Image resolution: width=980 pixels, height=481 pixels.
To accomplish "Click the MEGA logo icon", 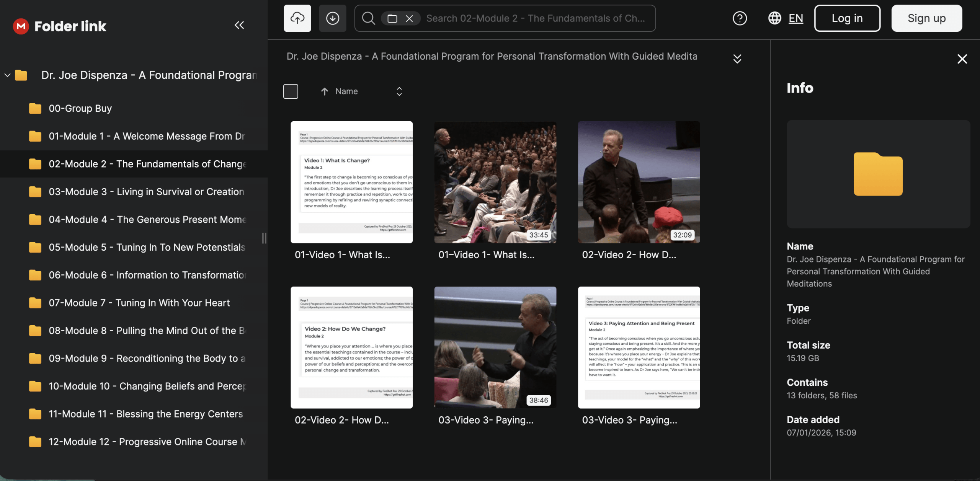I will point(21,26).
